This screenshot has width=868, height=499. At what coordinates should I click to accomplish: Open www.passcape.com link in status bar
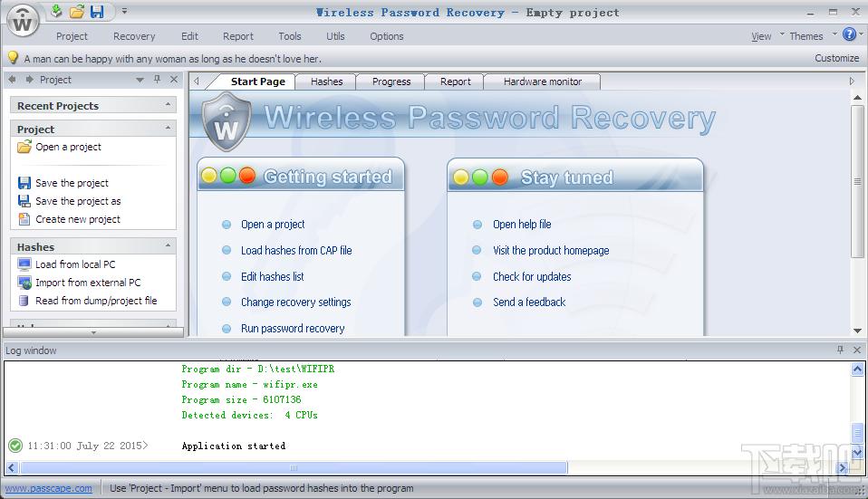click(x=49, y=488)
